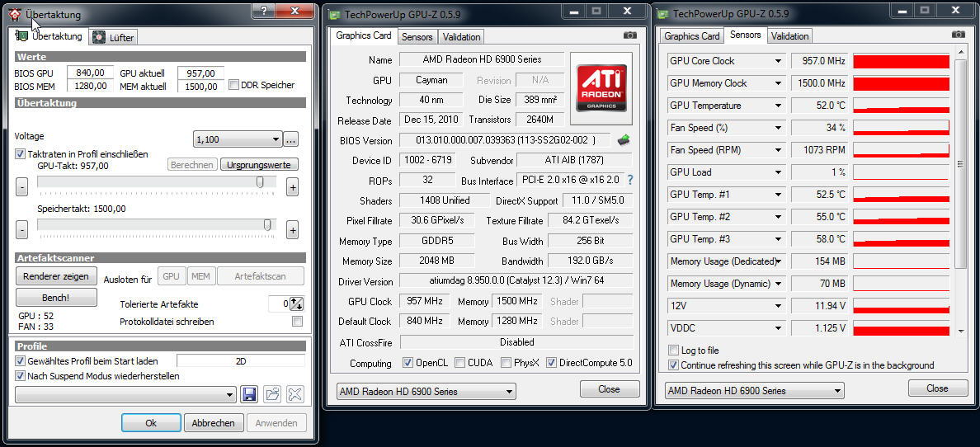Open the VDDC sensor dropdown
The width and height of the screenshot is (980, 447).
point(778,328)
